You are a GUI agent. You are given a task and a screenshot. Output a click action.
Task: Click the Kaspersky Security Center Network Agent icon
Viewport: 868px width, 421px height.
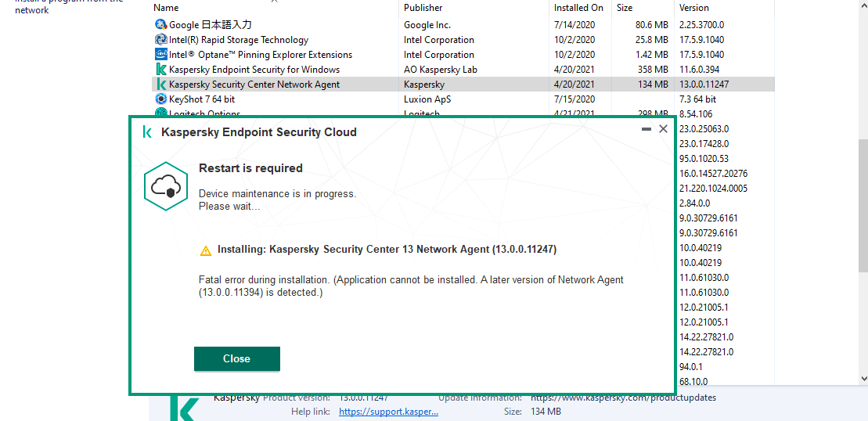[160, 84]
